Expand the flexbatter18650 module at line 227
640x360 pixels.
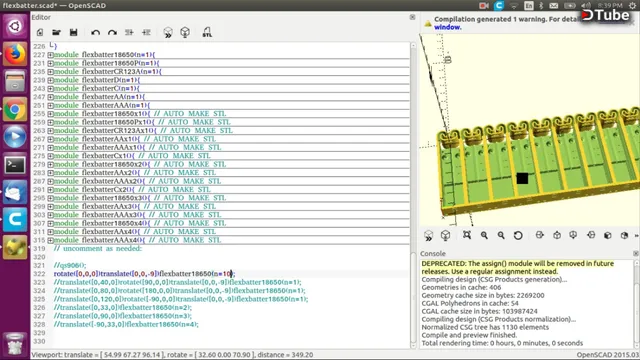[x=50, y=55]
